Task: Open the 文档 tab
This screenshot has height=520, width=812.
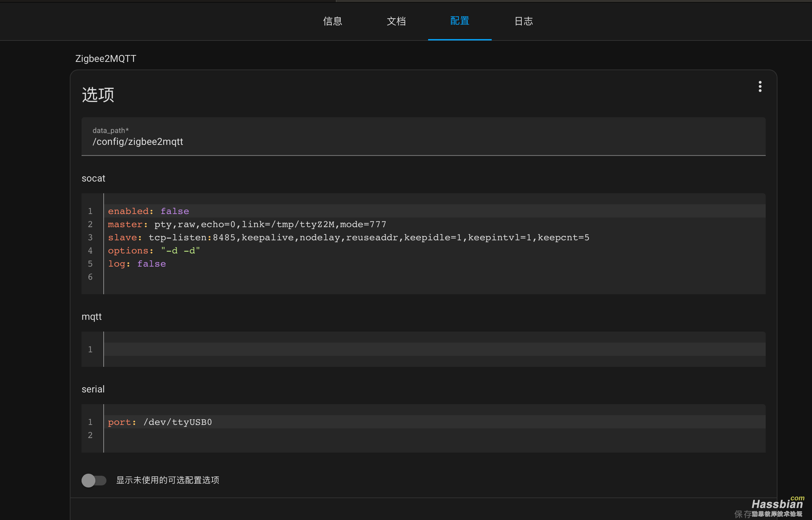Action: [x=396, y=21]
